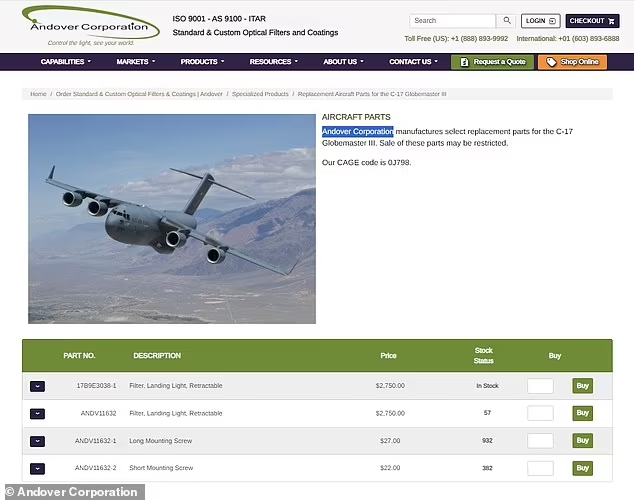The image size is (634, 500).
Task: Click Replacement Aircraft Parts for the C-17 breadcrumb
Action: [x=372, y=94]
